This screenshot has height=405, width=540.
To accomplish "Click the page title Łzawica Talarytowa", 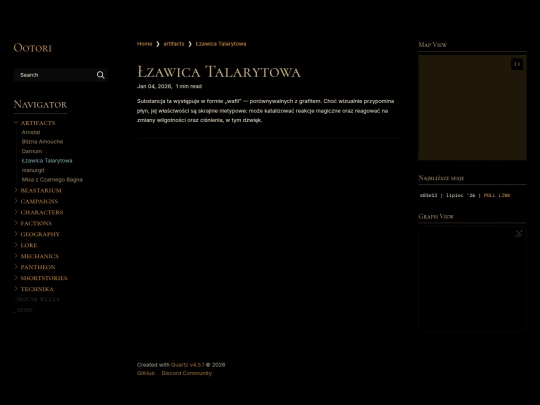I will click(219, 72).
